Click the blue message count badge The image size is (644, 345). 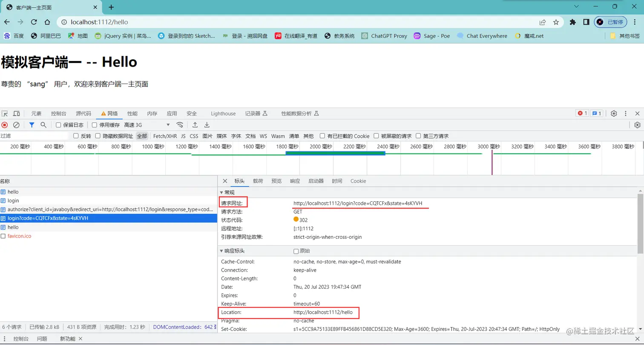tap(597, 113)
